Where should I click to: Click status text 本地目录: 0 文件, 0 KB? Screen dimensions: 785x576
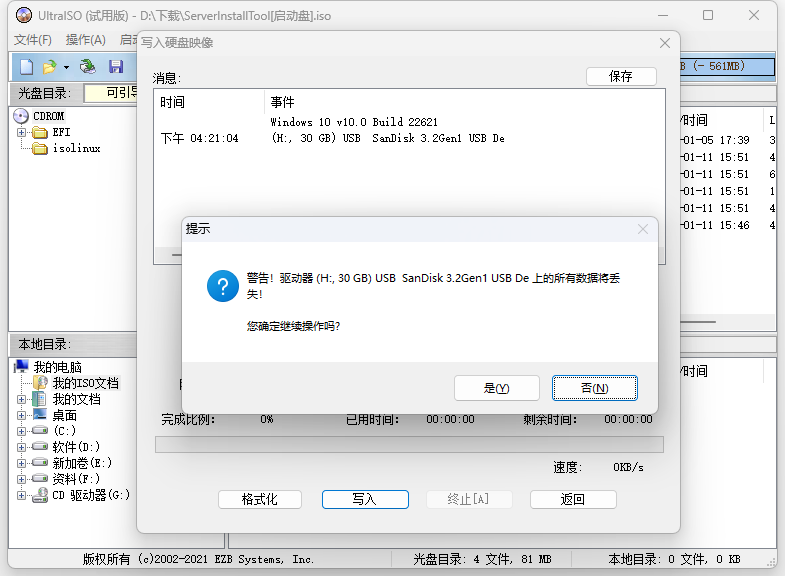(674, 559)
